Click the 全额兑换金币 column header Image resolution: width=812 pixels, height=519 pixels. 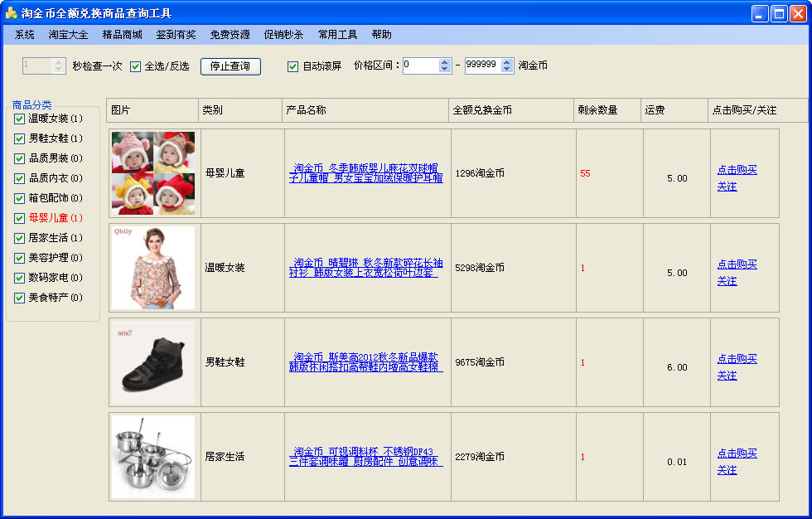(x=511, y=110)
